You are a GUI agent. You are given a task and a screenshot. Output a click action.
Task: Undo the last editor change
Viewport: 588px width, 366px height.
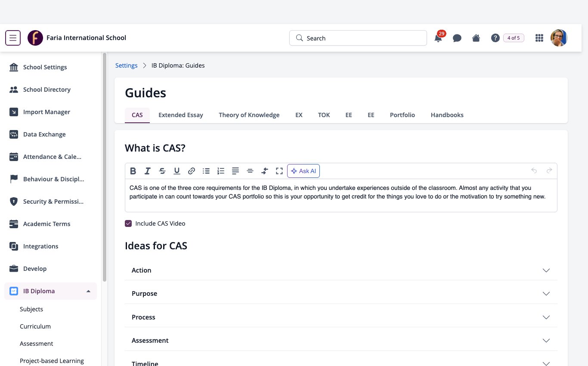point(534,171)
